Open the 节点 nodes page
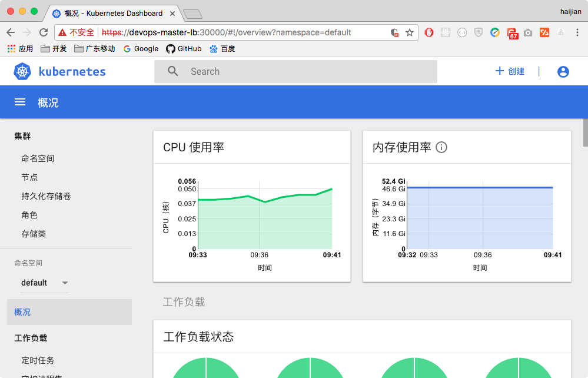This screenshot has height=378, width=588. [x=29, y=177]
